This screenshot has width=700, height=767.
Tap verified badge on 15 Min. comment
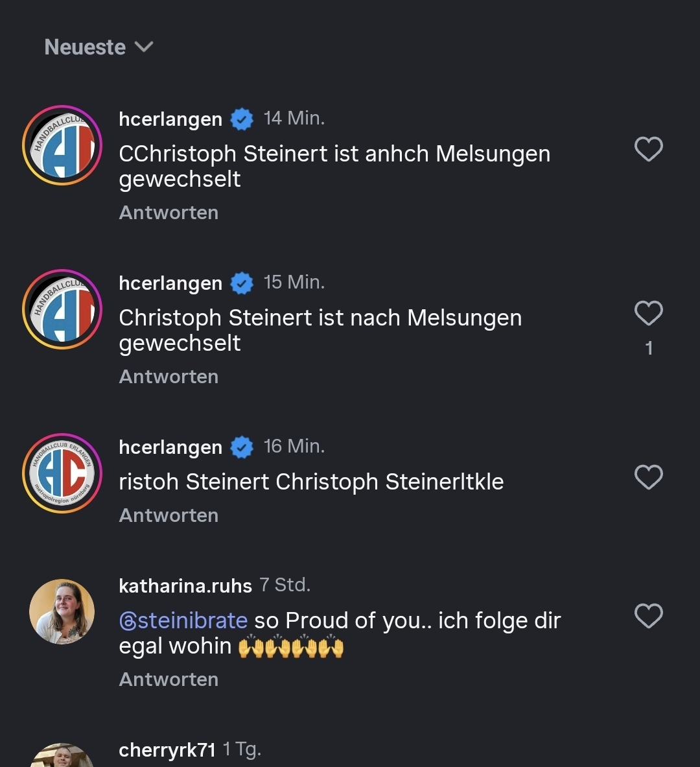click(242, 283)
